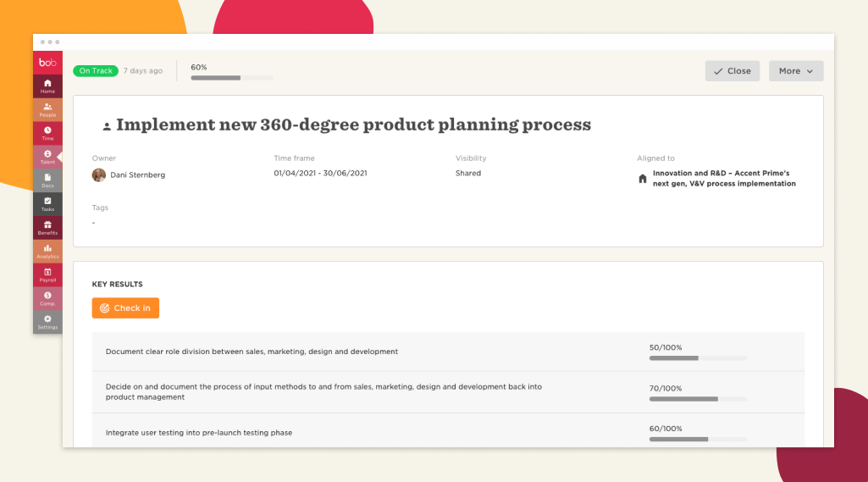Viewport: 868px width, 482px height.
Task: Click the On Track status badge
Action: pyautogui.click(x=96, y=71)
